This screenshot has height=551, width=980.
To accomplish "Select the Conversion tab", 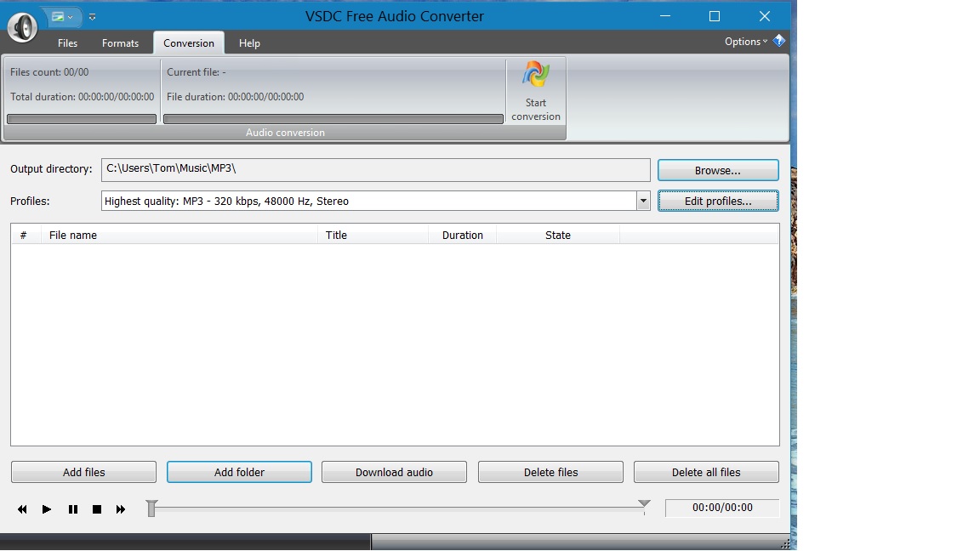I will (189, 43).
